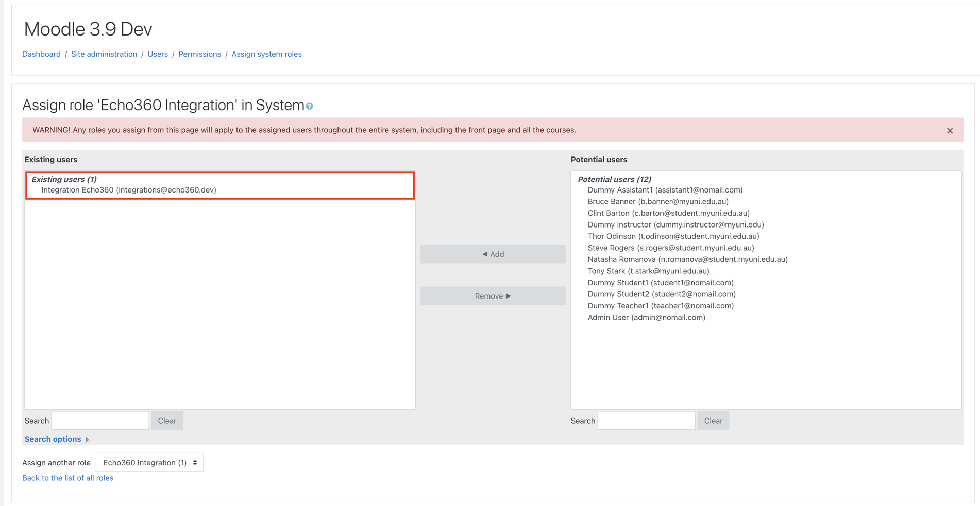Select Integration Echo360 in existing users
980x506 pixels.
[x=129, y=190]
